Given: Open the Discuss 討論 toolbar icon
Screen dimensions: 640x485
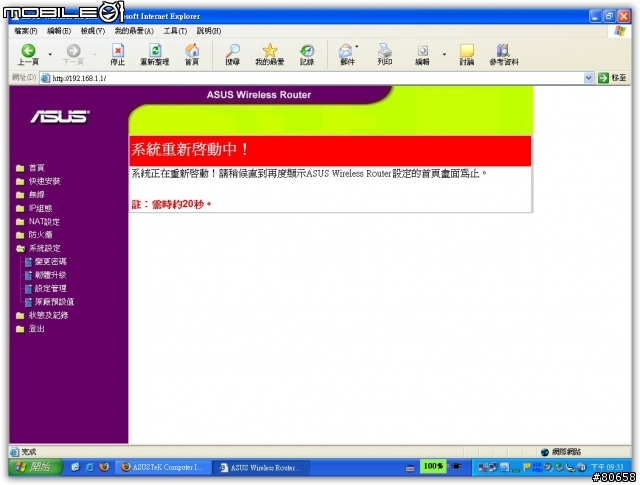Looking at the screenshot, I should [467, 55].
